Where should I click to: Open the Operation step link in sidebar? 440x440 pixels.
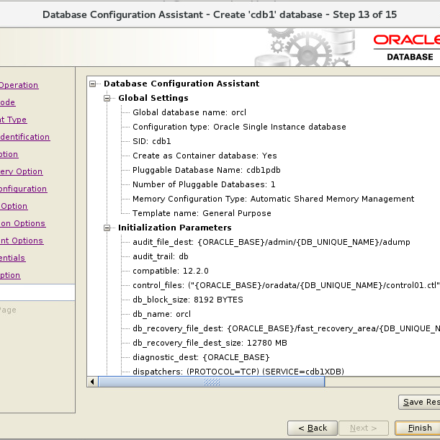click(x=19, y=85)
